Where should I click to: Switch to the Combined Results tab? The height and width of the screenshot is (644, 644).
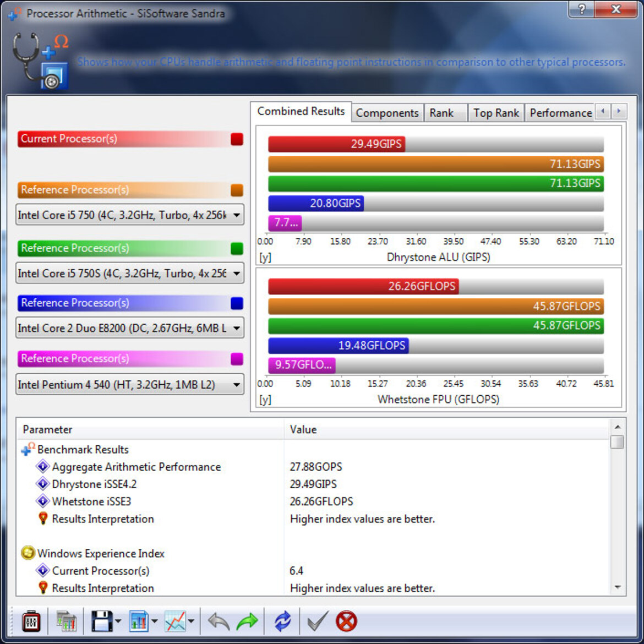pyautogui.click(x=301, y=111)
